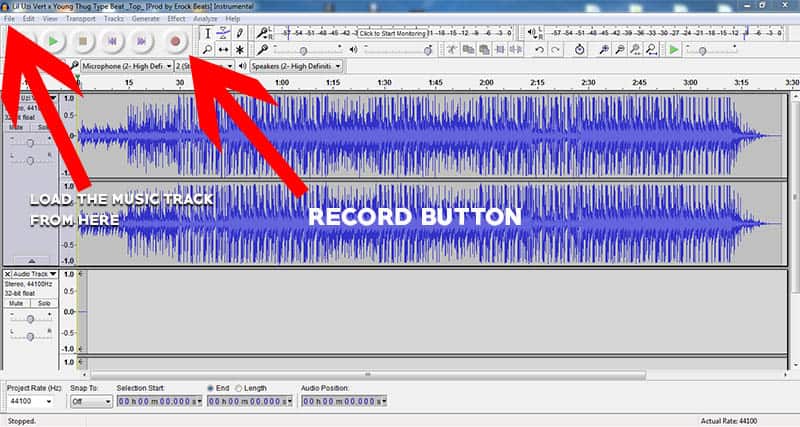Start recording with the red Record button

point(175,41)
